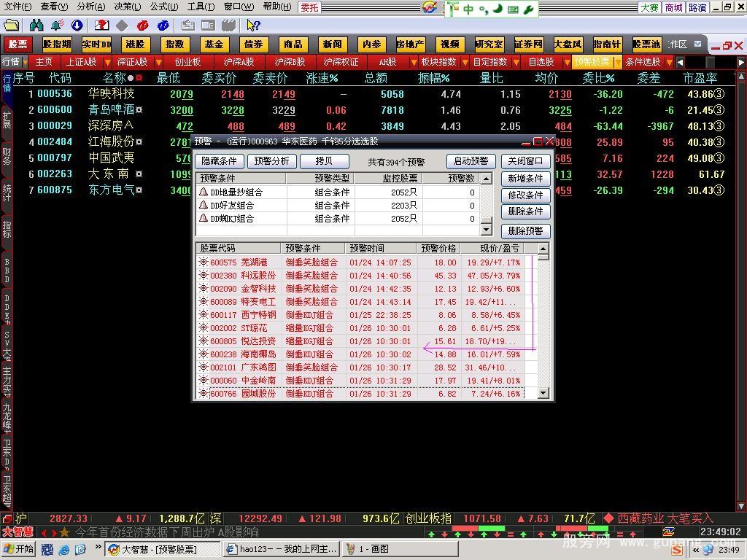Click the red oval info icon
The width and height of the screenshot is (747, 560).
pyautogui.click(x=142, y=26)
